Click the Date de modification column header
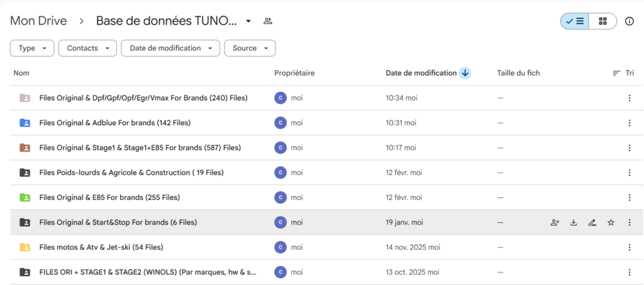Image resolution: width=644 pixels, height=285 pixels. coord(421,73)
